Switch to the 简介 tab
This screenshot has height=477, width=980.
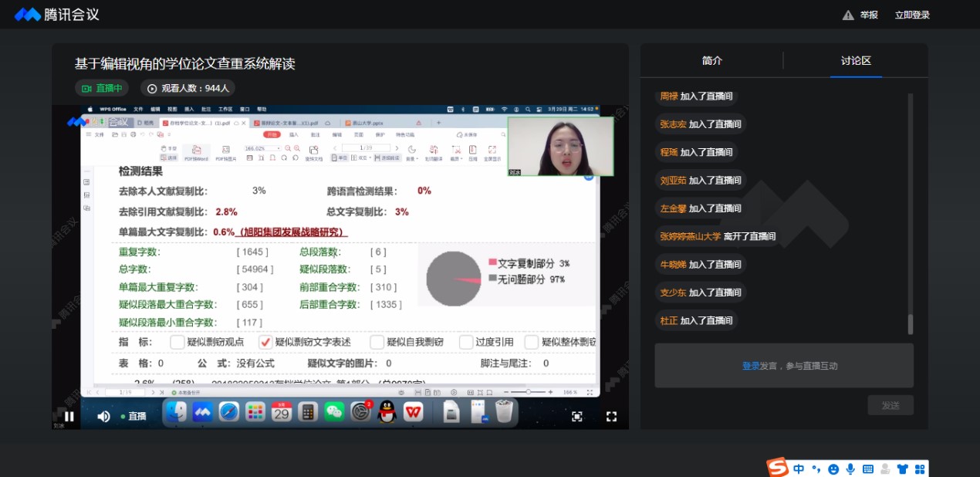click(712, 61)
